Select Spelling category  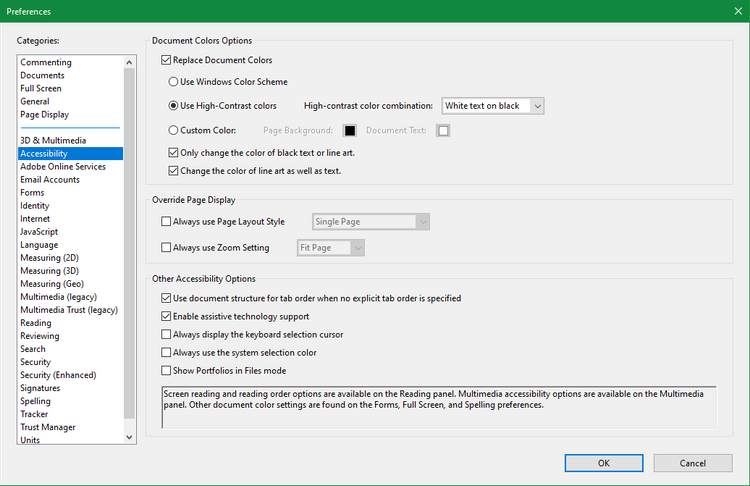click(x=35, y=401)
